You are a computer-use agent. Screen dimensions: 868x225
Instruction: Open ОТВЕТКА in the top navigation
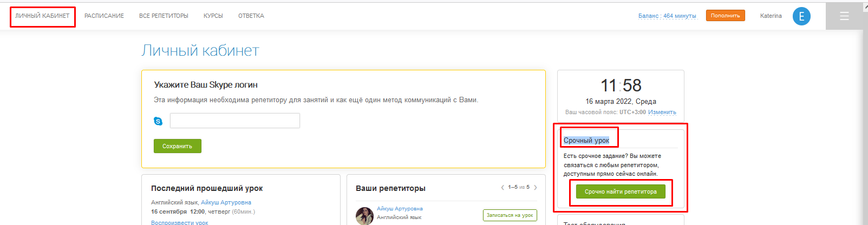click(x=251, y=16)
